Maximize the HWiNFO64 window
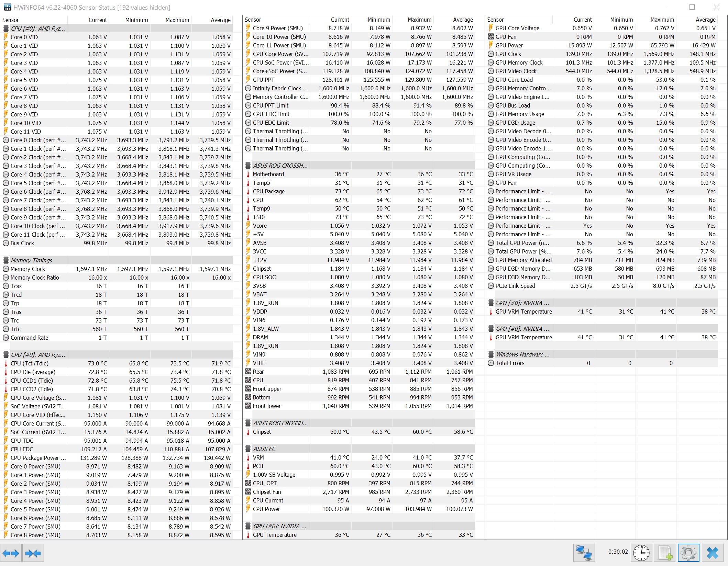728x566 pixels. click(x=692, y=7)
